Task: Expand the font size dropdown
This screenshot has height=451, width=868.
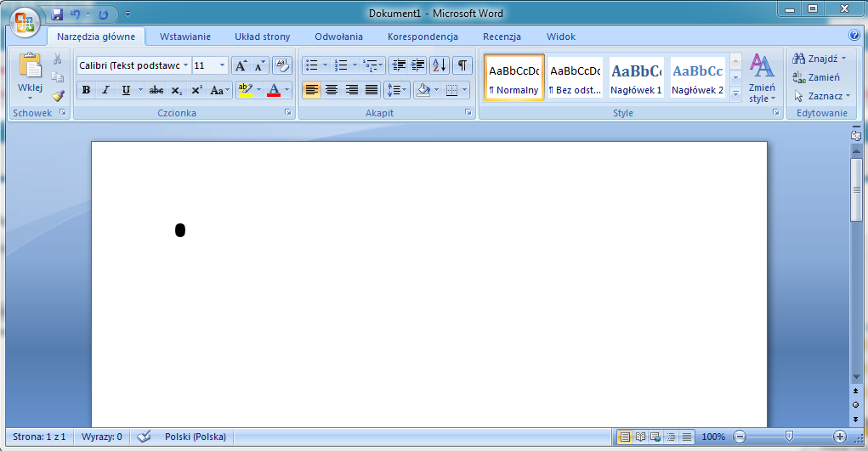Action: click(x=223, y=65)
